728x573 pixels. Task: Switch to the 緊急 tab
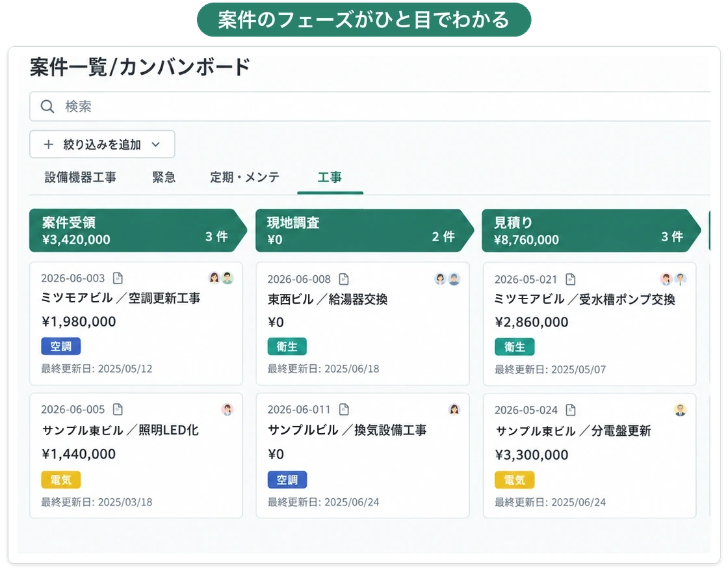point(164,177)
